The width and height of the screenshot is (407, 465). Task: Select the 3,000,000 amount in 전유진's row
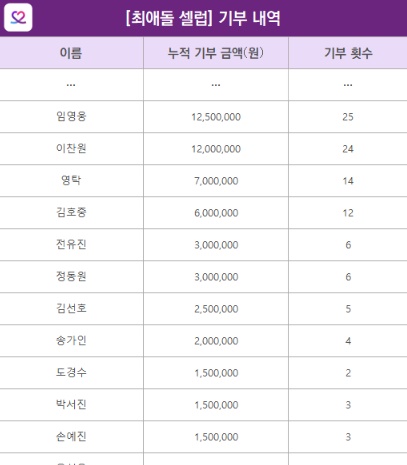[x=216, y=245]
